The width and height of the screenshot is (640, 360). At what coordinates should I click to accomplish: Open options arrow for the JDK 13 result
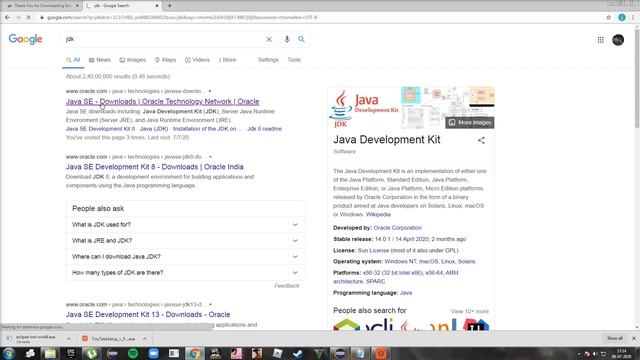point(211,304)
